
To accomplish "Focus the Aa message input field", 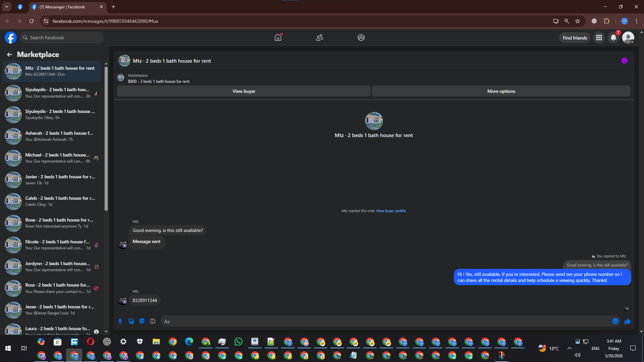I will pos(386,321).
